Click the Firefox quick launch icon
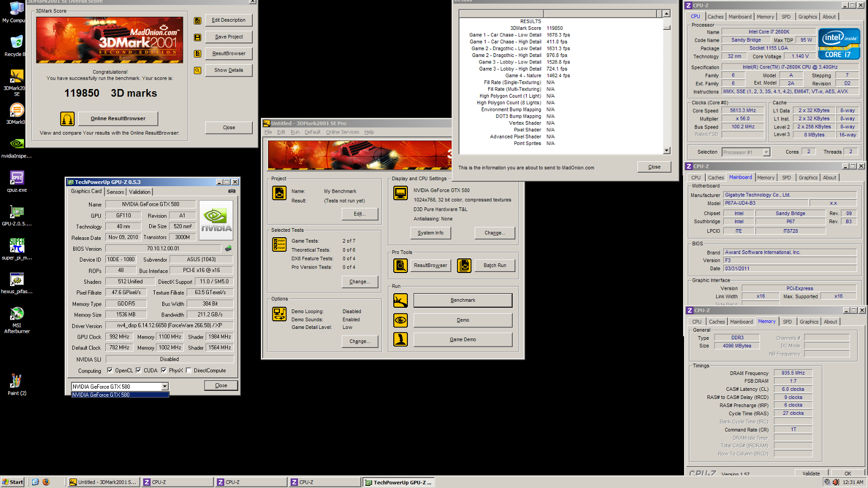The image size is (868, 488). click(46, 482)
